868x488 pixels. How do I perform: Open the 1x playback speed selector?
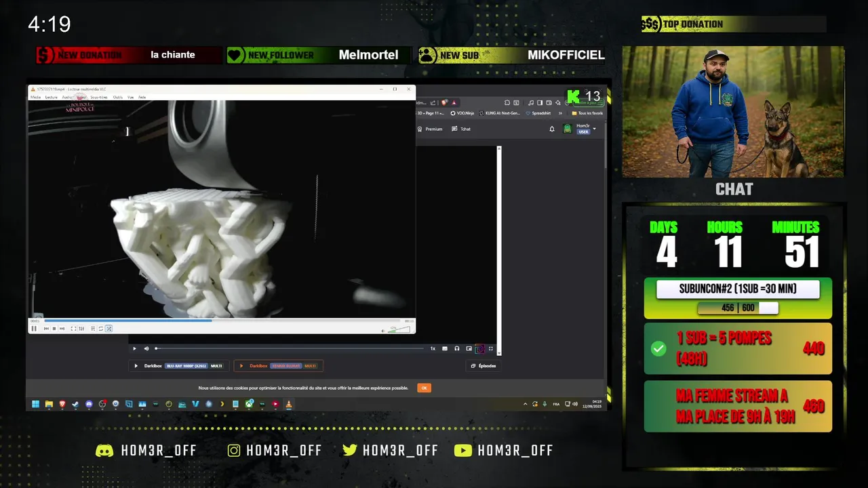coord(433,348)
